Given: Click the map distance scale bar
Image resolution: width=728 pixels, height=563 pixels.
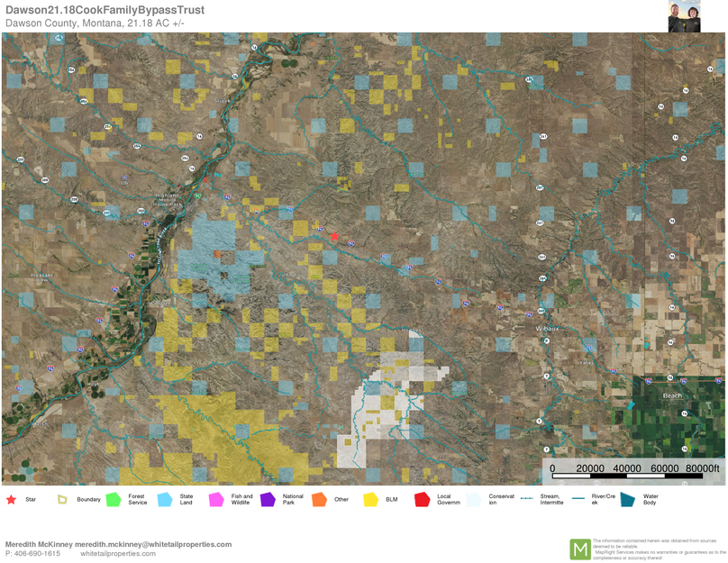Looking at the screenshot, I should (x=631, y=468).
